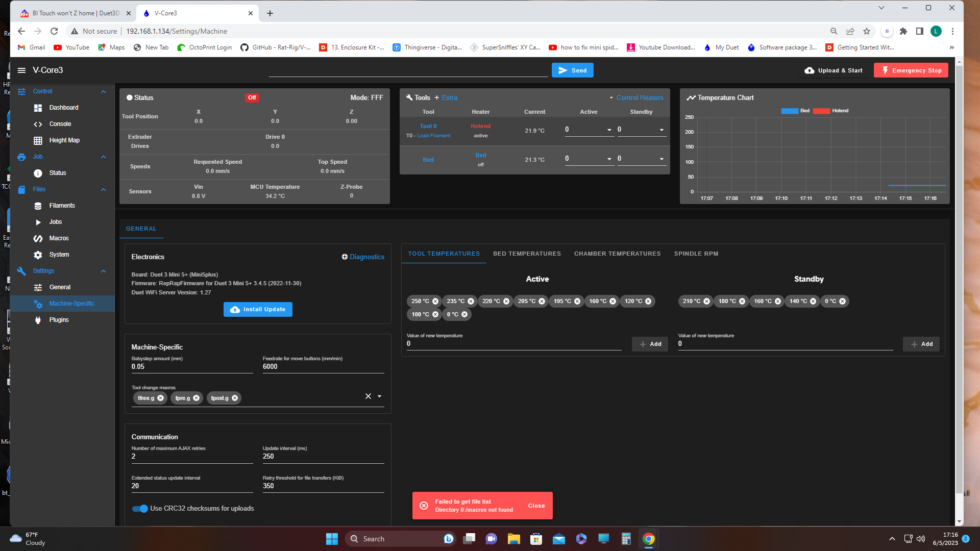Open File Explorer from the taskbar

pos(513,539)
